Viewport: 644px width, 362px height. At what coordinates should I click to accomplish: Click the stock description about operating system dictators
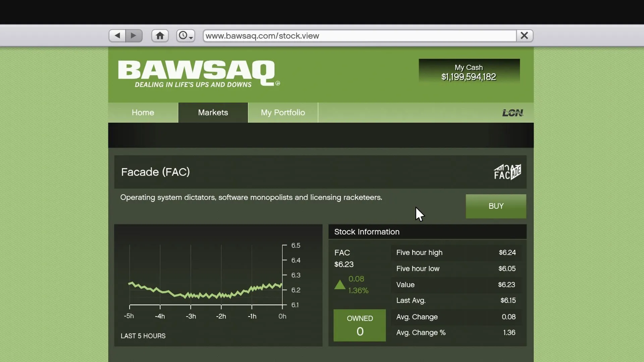pos(251,197)
